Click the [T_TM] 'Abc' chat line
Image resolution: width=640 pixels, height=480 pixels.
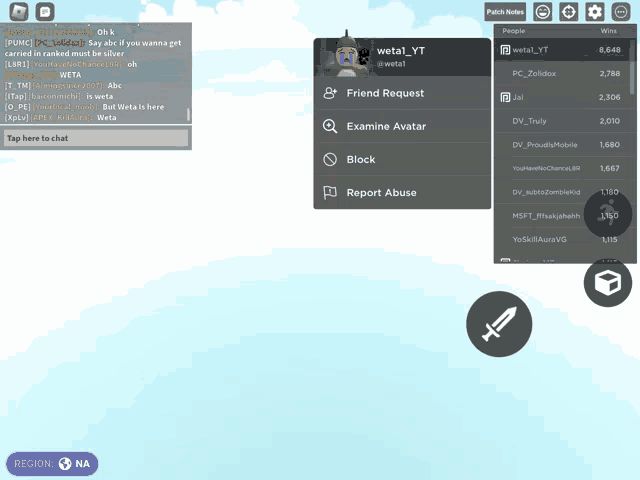point(63,85)
